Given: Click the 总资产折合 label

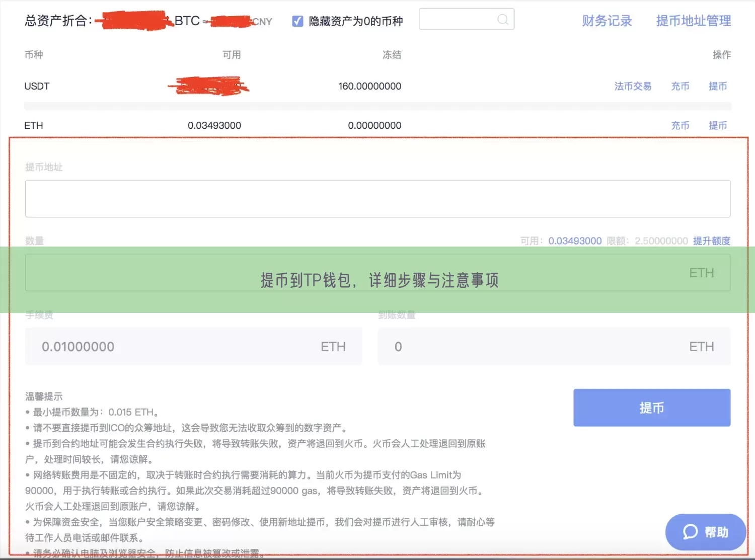Looking at the screenshot, I should click(59, 21).
